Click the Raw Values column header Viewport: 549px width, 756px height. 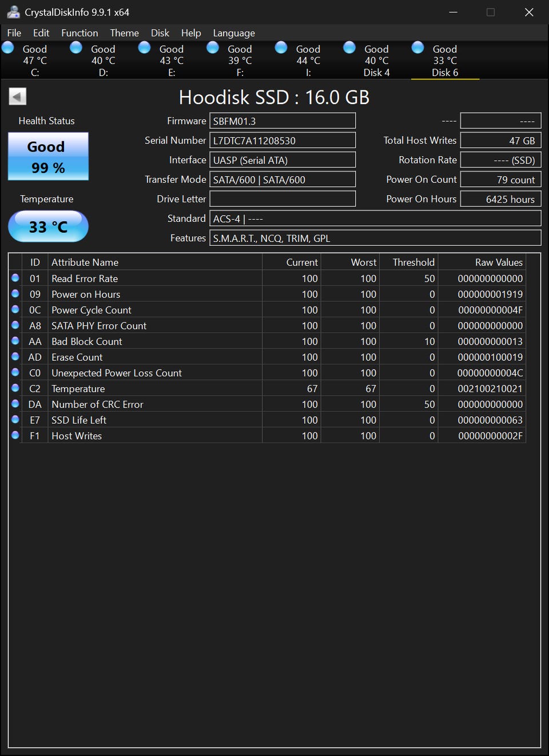[482, 262]
